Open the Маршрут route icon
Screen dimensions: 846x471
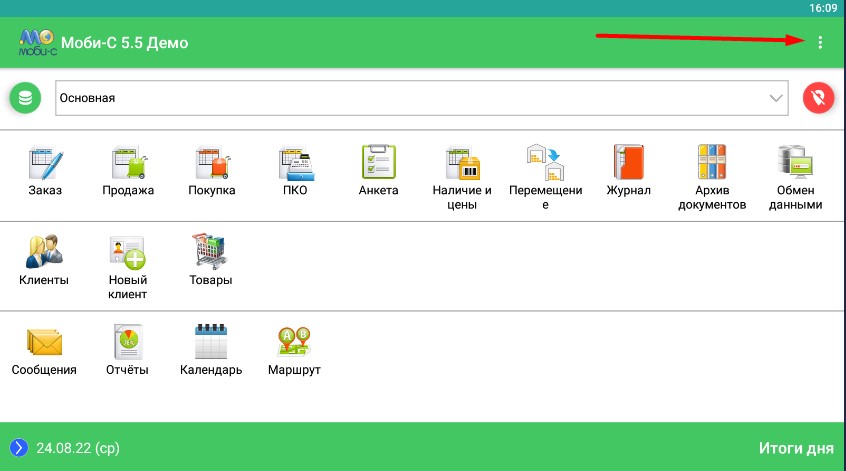(x=294, y=350)
